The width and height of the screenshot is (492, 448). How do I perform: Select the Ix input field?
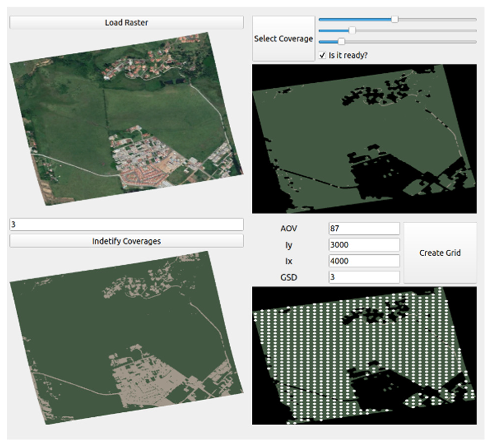click(364, 261)
